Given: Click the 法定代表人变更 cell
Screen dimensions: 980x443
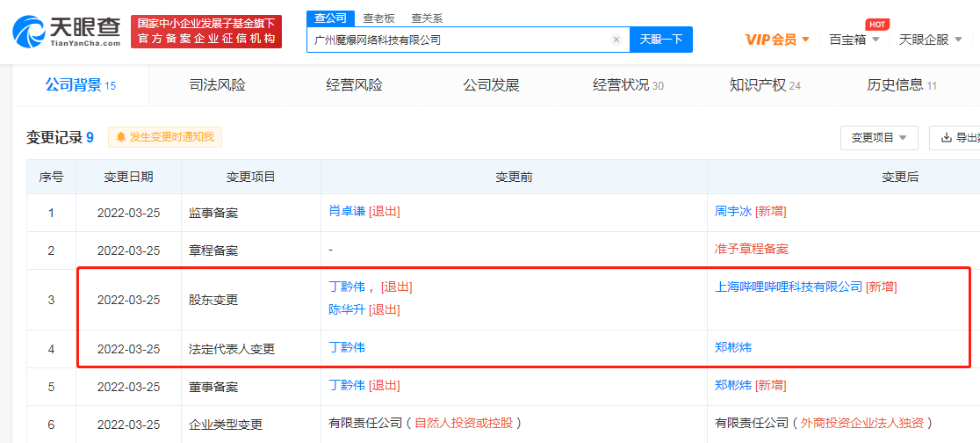Looking at the screenshot, I should tap(250, 349).
